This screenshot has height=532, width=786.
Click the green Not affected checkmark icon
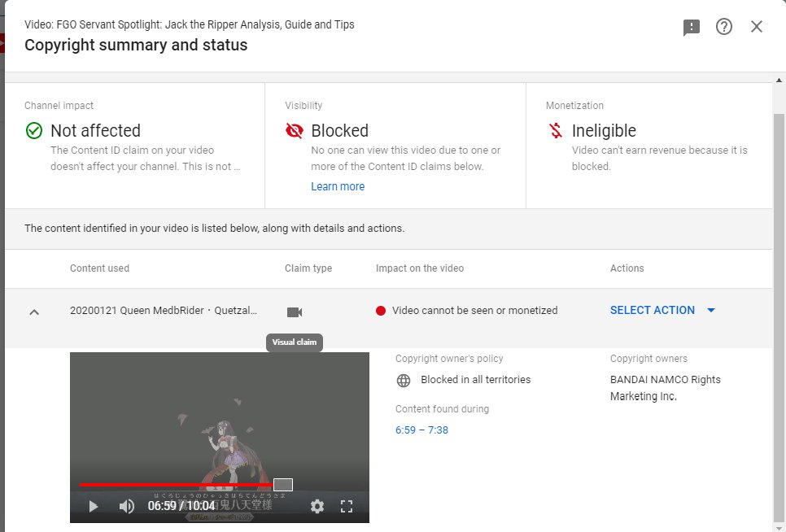(34, 131)
